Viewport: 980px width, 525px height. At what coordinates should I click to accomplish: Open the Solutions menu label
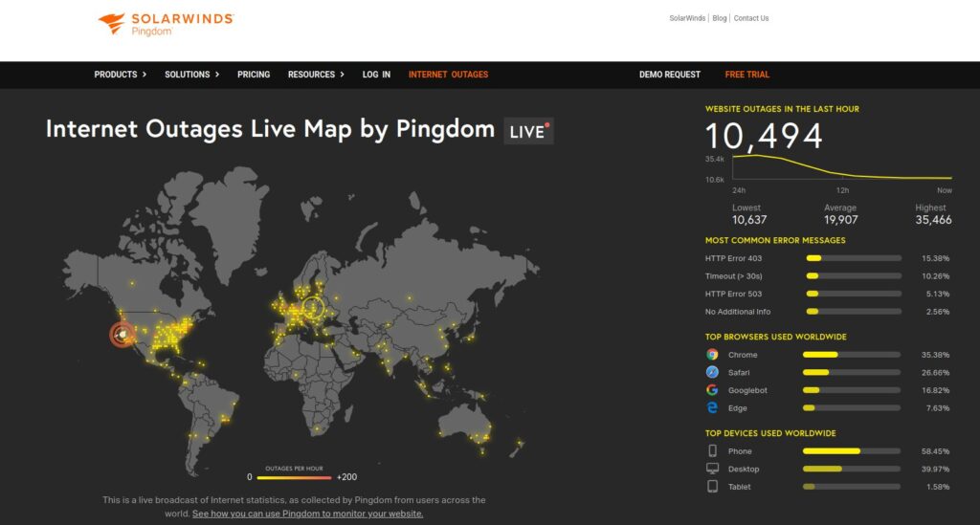point(187,75)
